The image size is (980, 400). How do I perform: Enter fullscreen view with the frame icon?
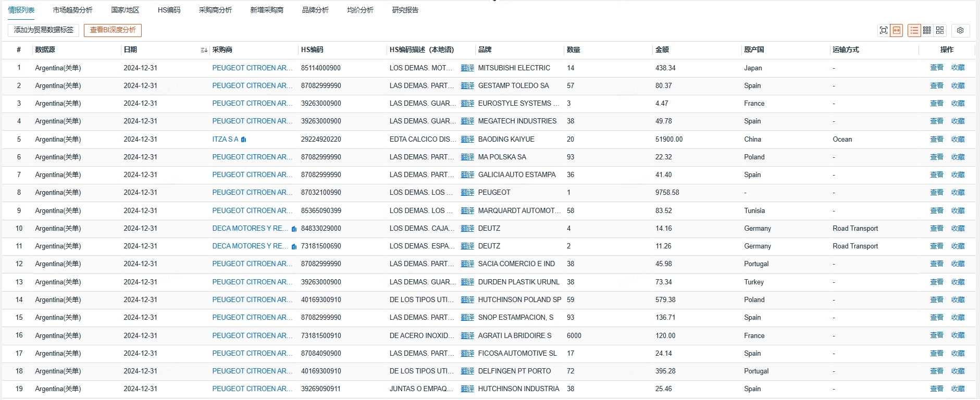[x=883, y=30]
